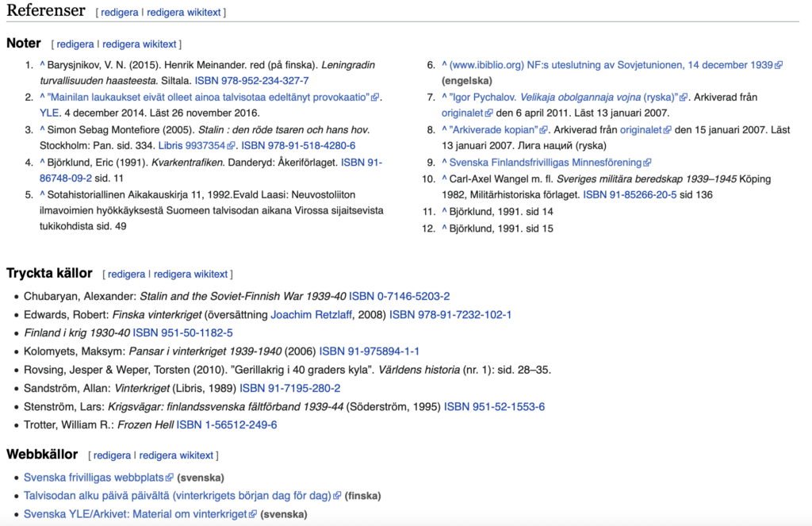Click external link icon after Talvisodan alku link
The width and height of the screenshot is (812, 526).
coord(337,496)
